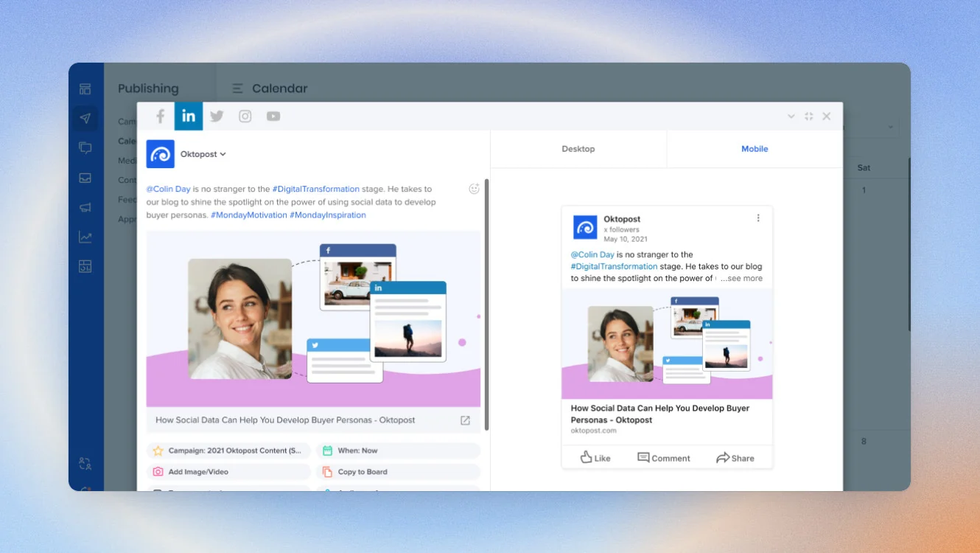Open the dashboard icon in left sidebar
The height and width of the screenshot is (553, 980).
point(85,89)
